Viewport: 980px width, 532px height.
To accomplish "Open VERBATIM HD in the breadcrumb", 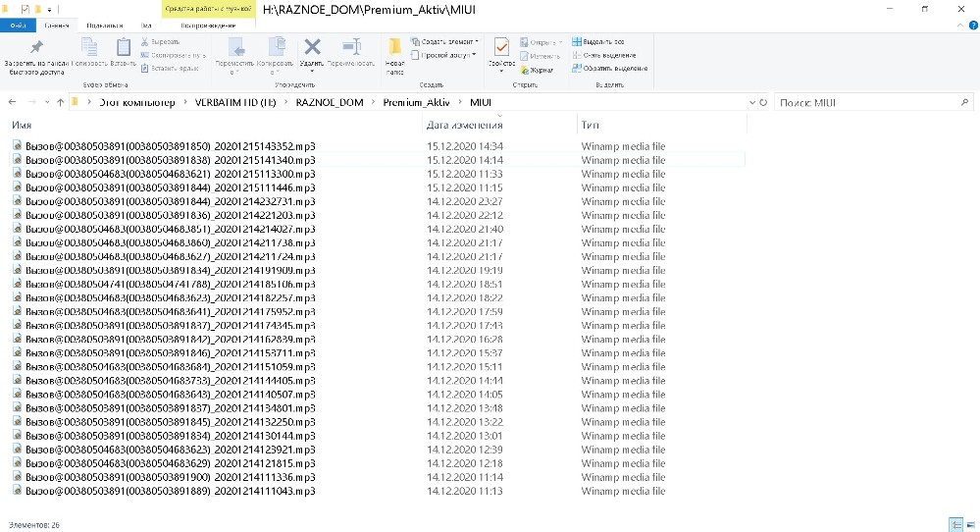I will coord(235,102).
